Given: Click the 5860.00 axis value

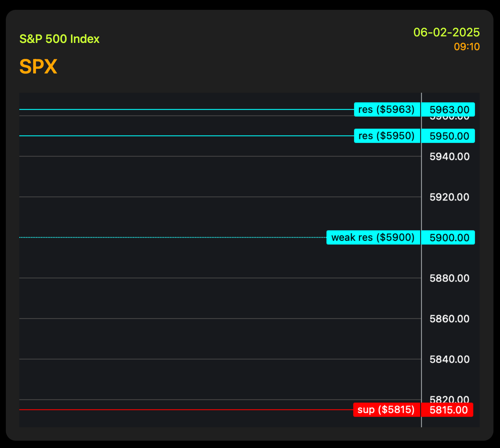Looking at the screenshot, I should tap(449, 319).
